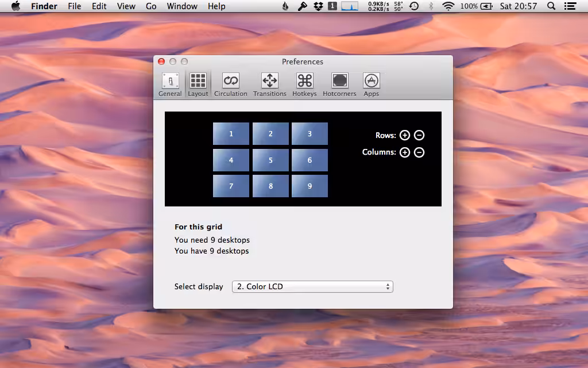Open the Window menu
The width and height of the screenshot is (588, 368).
182,6
